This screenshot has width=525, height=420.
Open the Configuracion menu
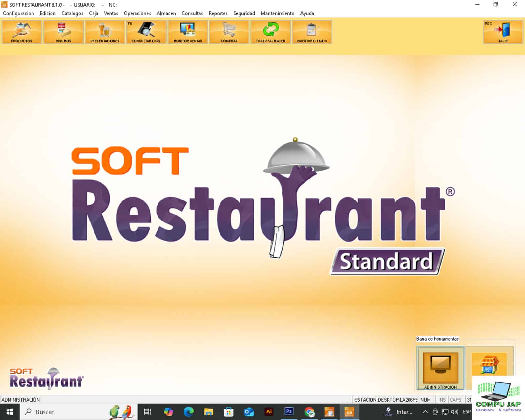pos(18,13)
